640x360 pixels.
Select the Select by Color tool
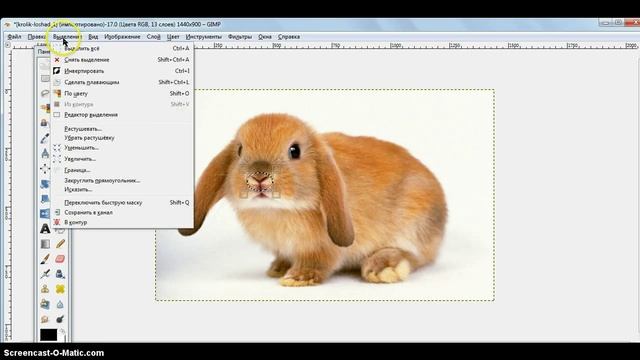pos(45,108)
